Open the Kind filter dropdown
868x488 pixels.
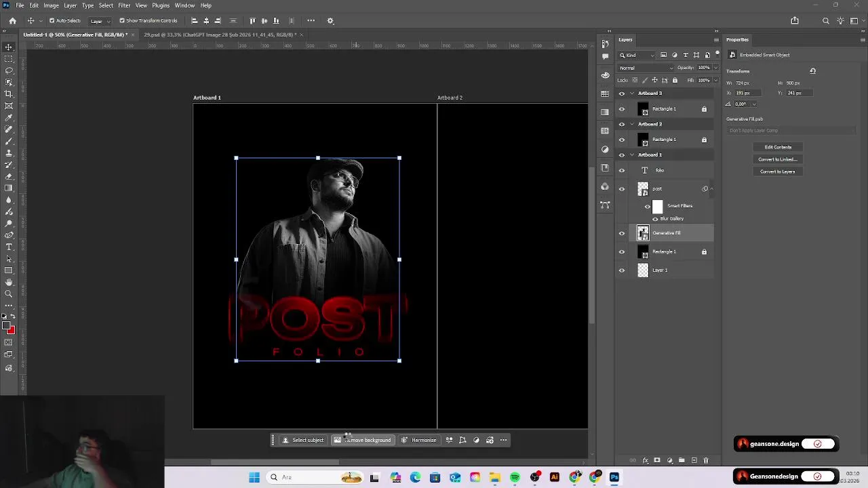637,55
